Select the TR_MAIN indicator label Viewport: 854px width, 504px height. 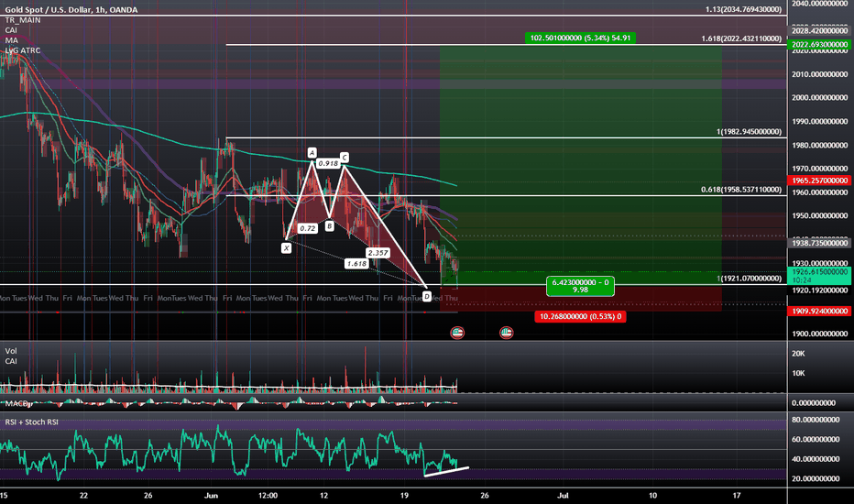coord(23,20)
